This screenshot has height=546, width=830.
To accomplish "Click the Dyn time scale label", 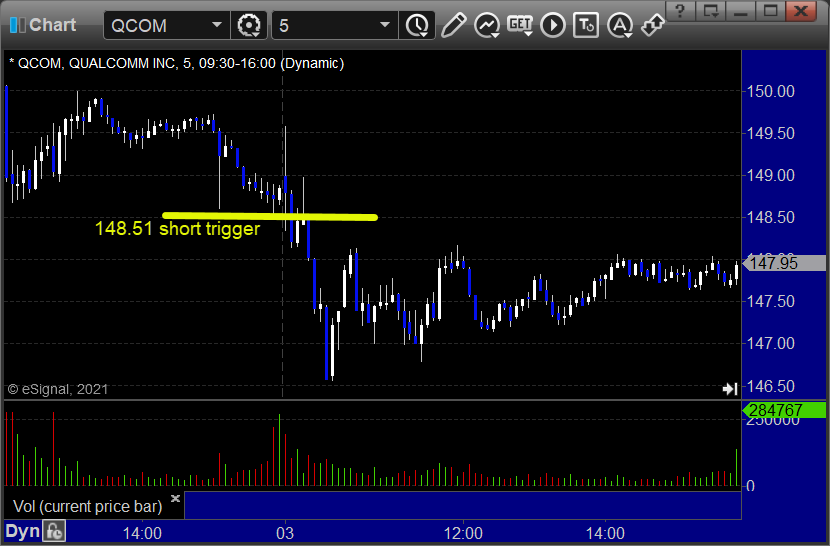I will pyautogui.click(x=23, y=531).
